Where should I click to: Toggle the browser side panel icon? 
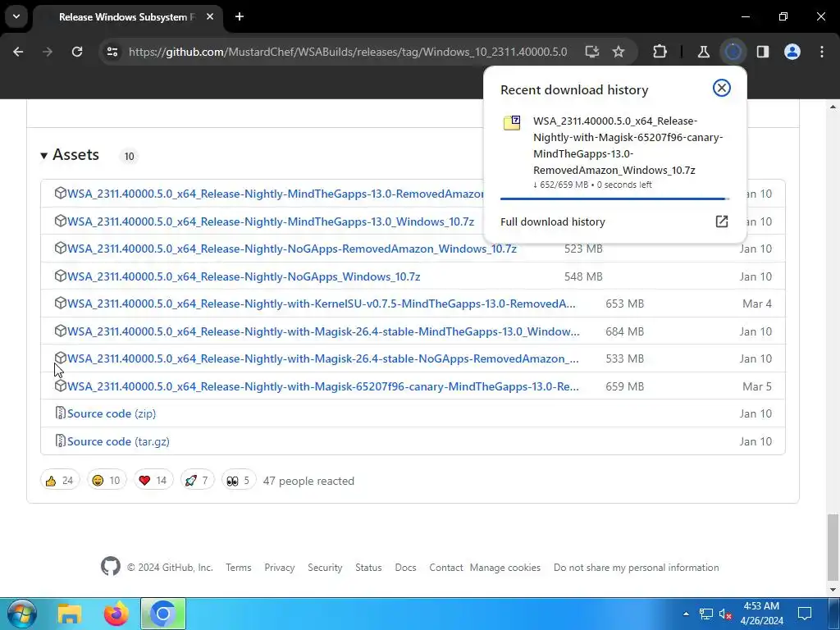(763, 52)
